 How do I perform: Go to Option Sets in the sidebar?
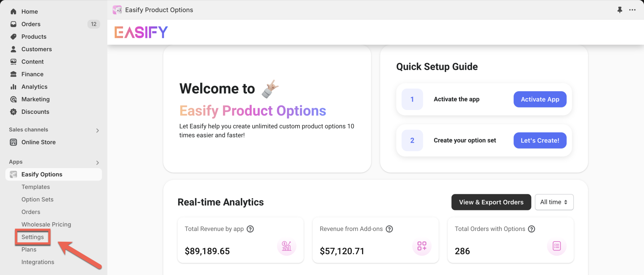pyautogui.click(x=37, y=200)
